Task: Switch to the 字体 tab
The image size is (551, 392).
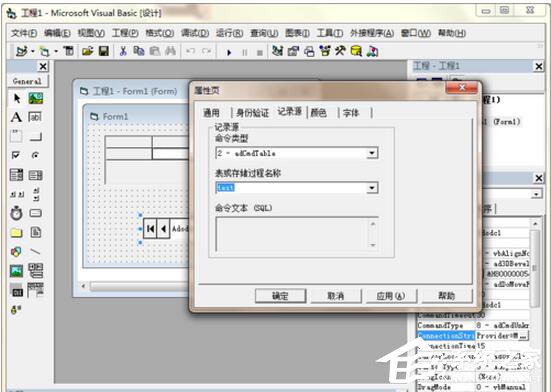Action: [x=351, y=113]
